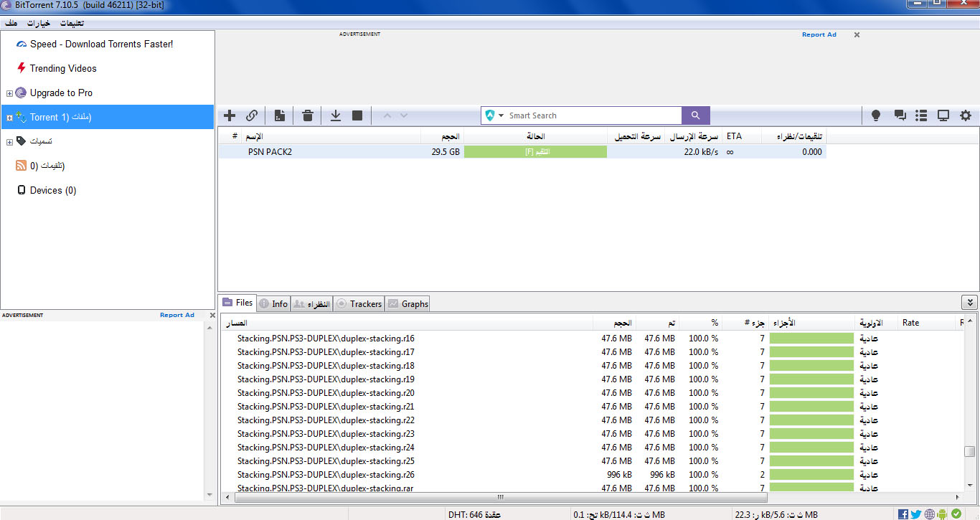Click Add Torrent from URL link icon
Screen dimensions: 980x520
point(252,115)
